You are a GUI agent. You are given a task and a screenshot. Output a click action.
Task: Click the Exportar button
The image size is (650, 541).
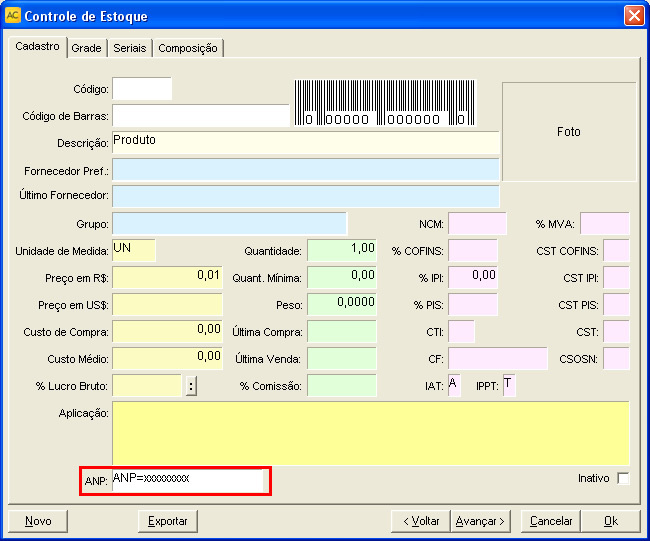167,521
